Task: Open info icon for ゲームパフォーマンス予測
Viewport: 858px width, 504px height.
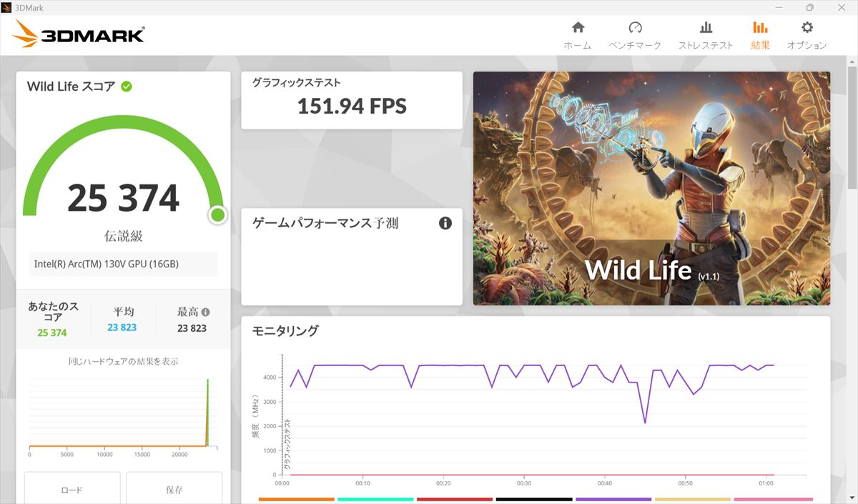Action: coord(445,223)
